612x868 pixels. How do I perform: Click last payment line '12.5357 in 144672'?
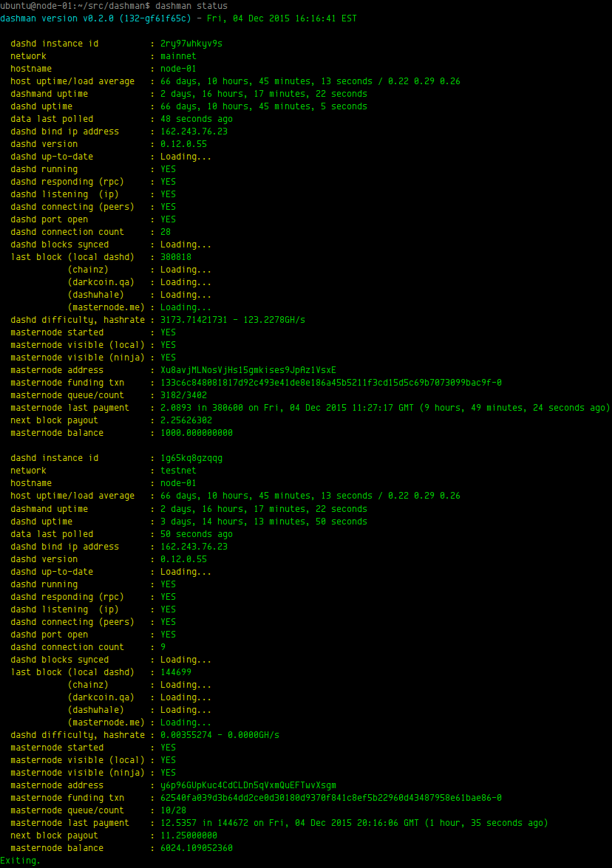coord(354,823)
